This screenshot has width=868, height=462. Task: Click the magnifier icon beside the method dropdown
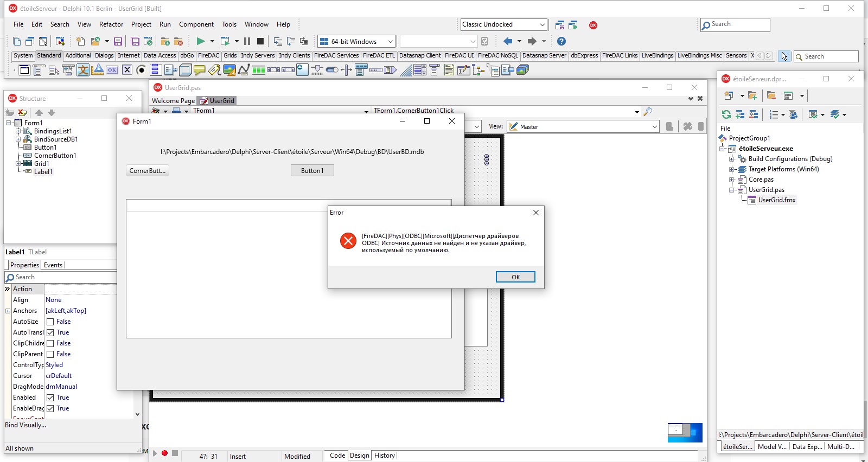tap(648, 112)
